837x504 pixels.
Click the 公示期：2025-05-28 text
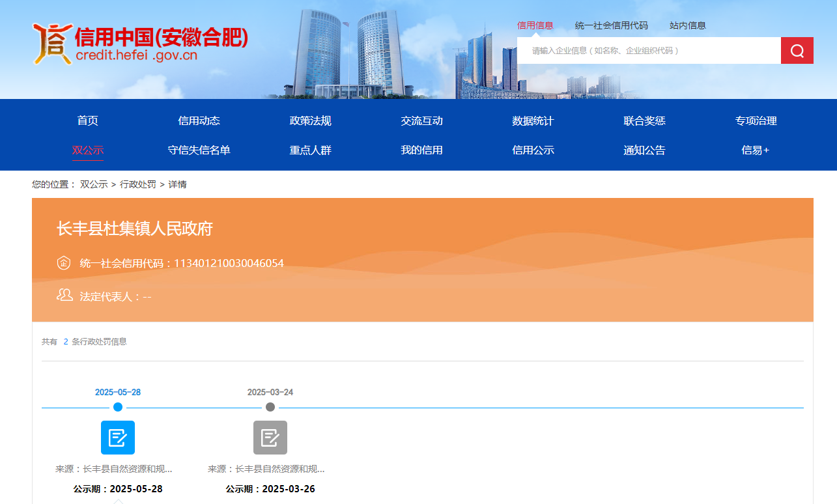118,489
